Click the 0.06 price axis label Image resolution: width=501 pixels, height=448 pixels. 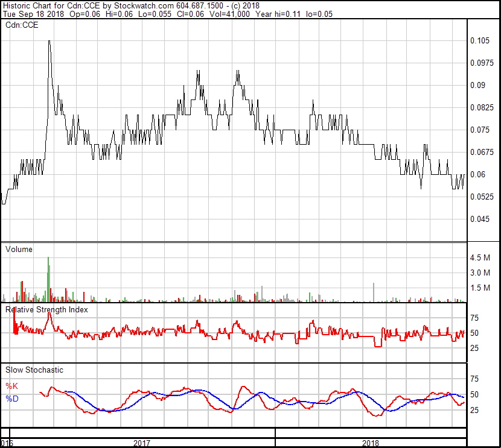(477, 174)
